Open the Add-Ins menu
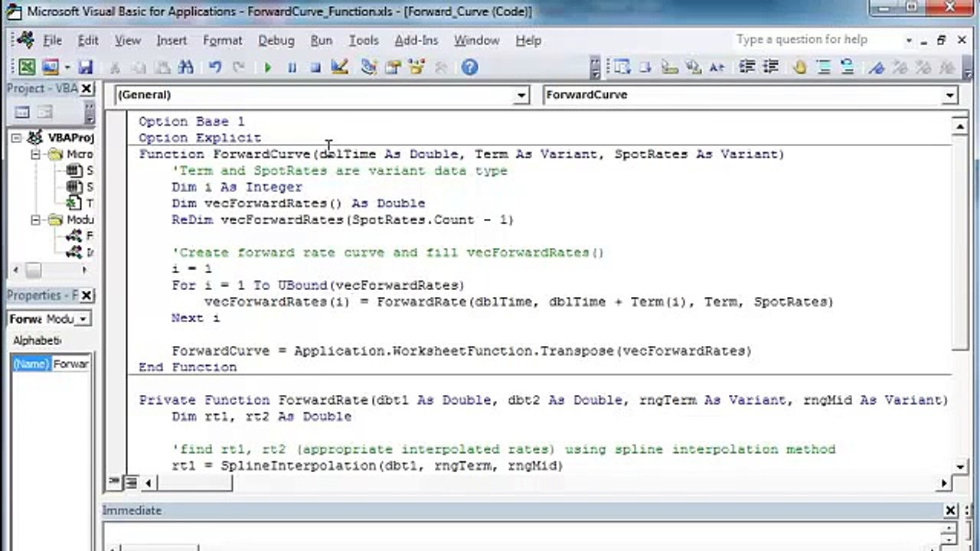Screen dimensions: 980x551 coord(416,40)
